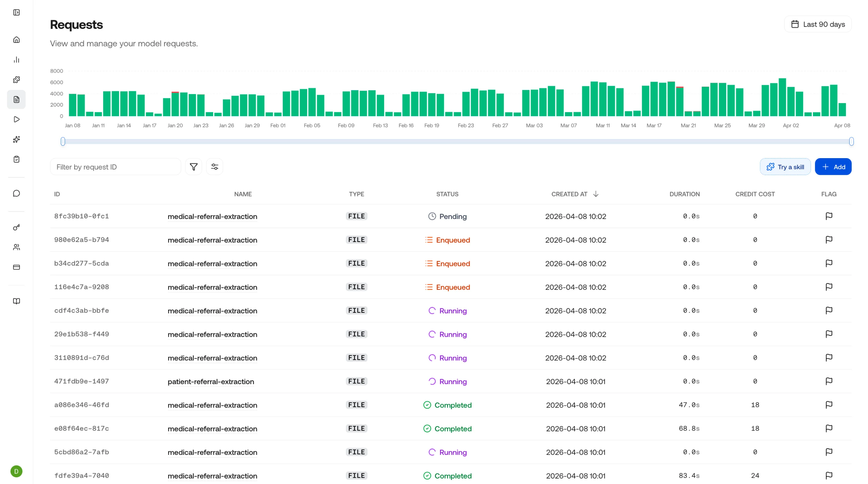
Task: Flag request b34cd277-5cda
Action: pos(829,263)
